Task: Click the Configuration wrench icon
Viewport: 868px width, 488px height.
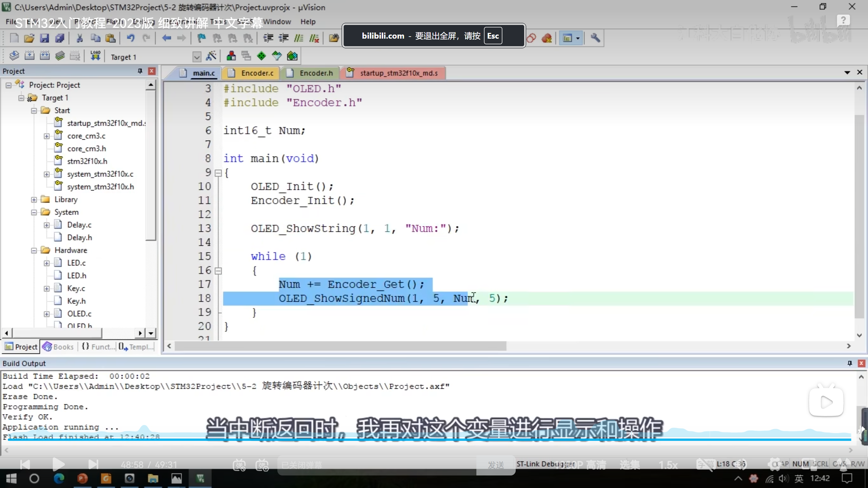Action: (x=595, y=38)
